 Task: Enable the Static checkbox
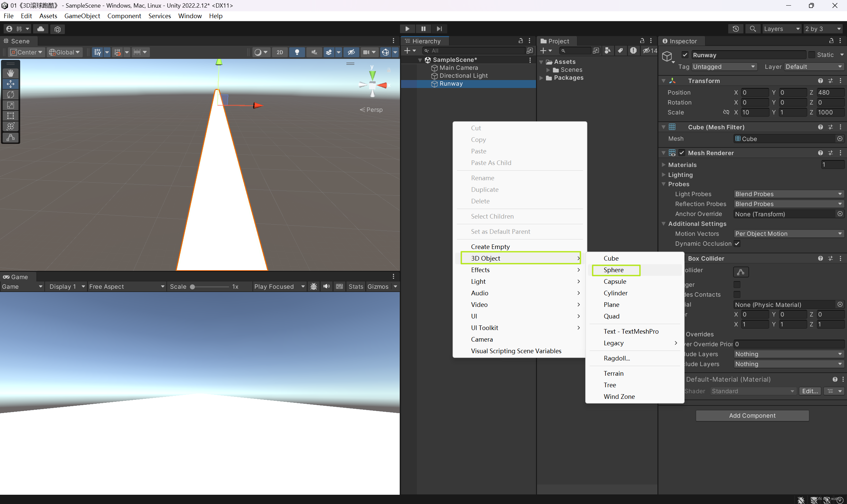pyautogui.click(x=811, y=55)
